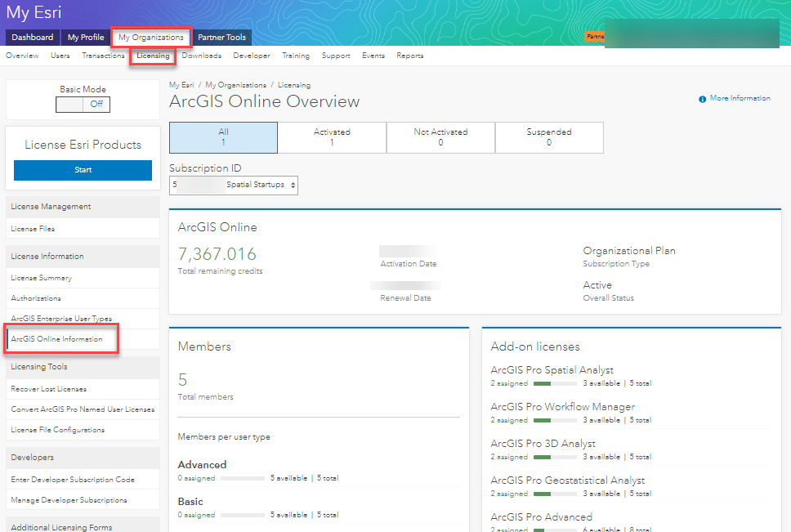Open the Partner Tools tab
The width and height of the screenshot is (791, 532).
222,38
